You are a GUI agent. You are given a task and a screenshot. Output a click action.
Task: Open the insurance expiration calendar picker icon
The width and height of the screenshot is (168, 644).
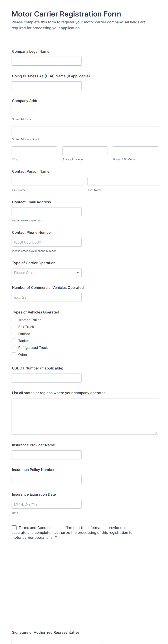[77, 504]
